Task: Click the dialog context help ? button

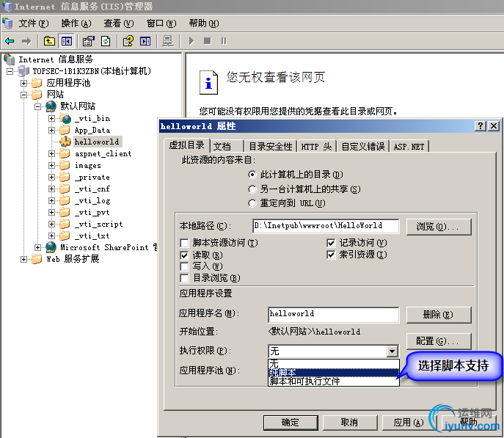Action: pyautogui.click(x=481, y=126)
